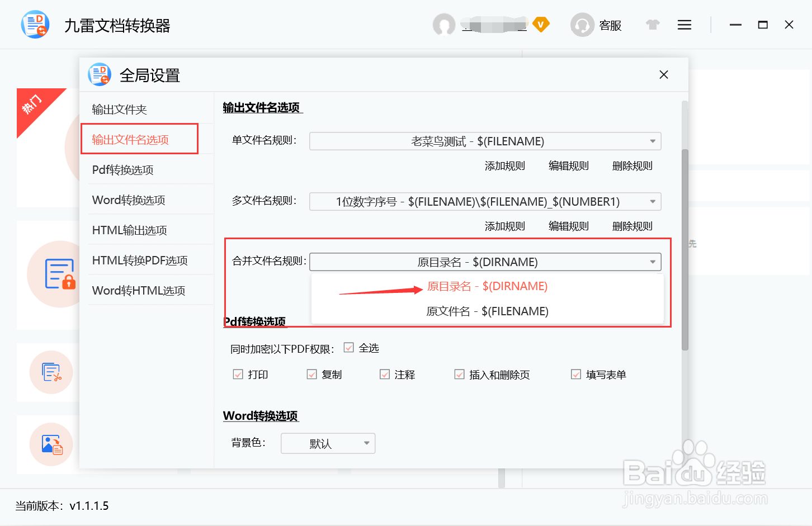
Task: Click the blurred username text
Action: pos(494,25)
